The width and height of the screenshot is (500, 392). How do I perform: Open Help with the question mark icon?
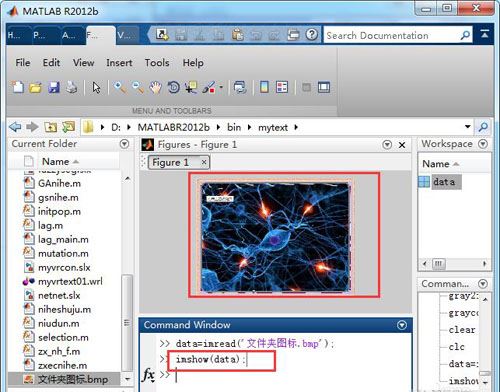312,34
